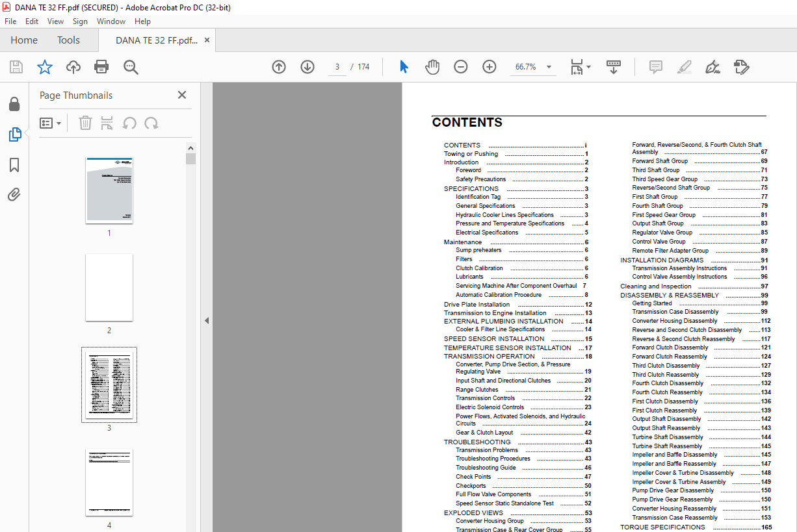Click the read mode scrolling icon
Viewport: 797px width, 532px height.
tap(614, 67)
